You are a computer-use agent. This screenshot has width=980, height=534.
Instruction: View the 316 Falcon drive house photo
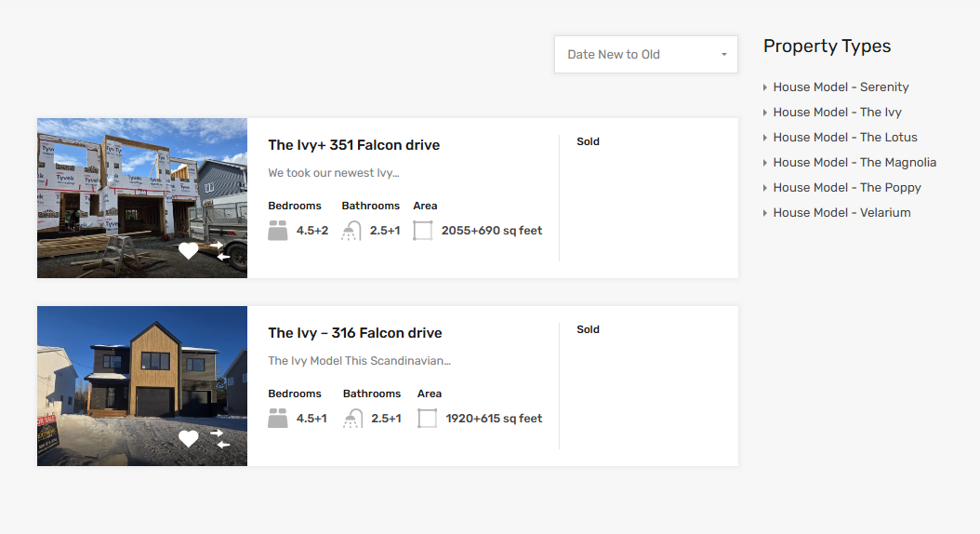[x=142, y=386]
